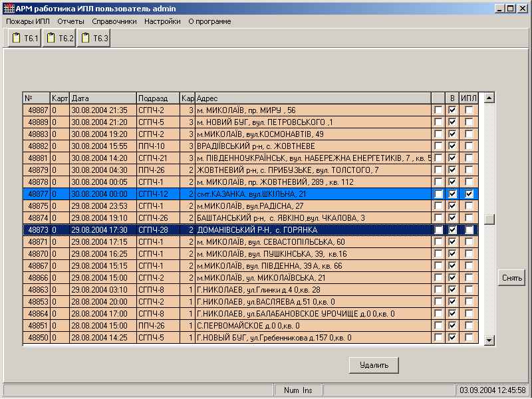Click row number 48867
Screen dimensions: 532x399
(x=38, y=266)
